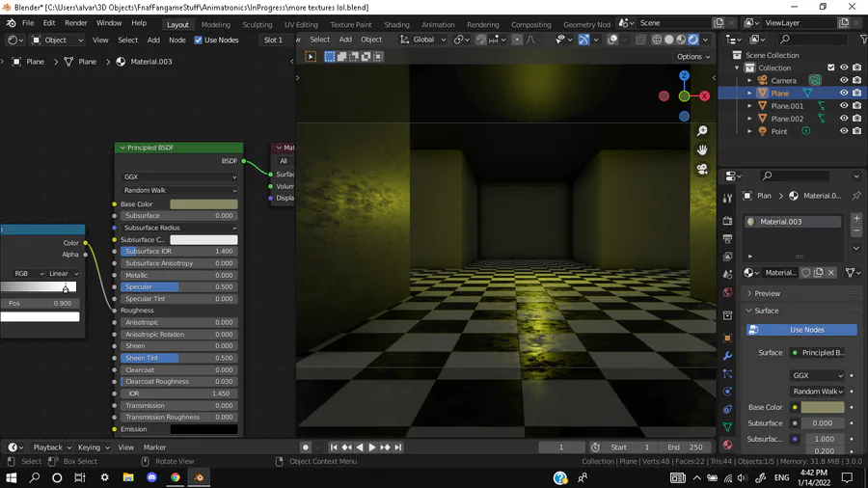Play the animation in timeline
The image size is (868, 488).
(372, 447)
